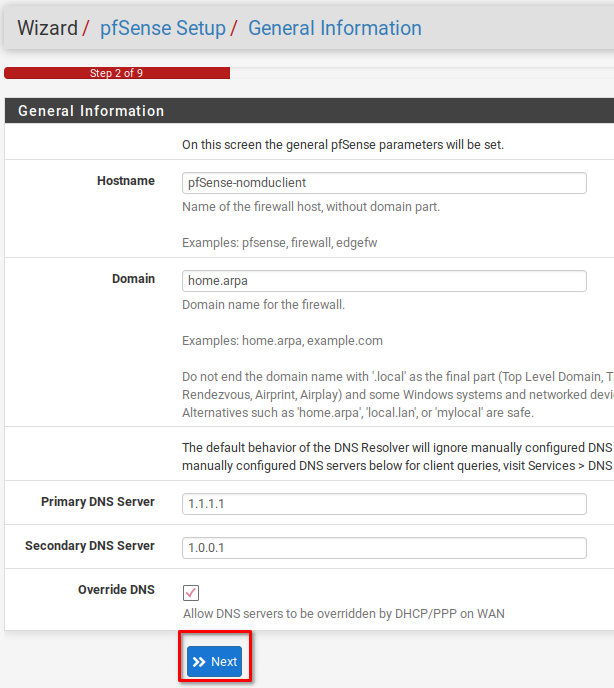
Task: Click the Domain field label
Action: [133, 279]
